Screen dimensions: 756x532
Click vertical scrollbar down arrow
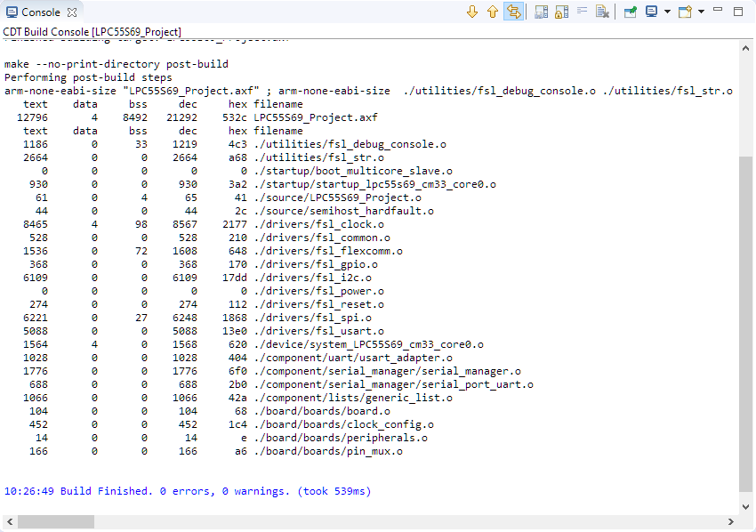click(x=745, y=507)
